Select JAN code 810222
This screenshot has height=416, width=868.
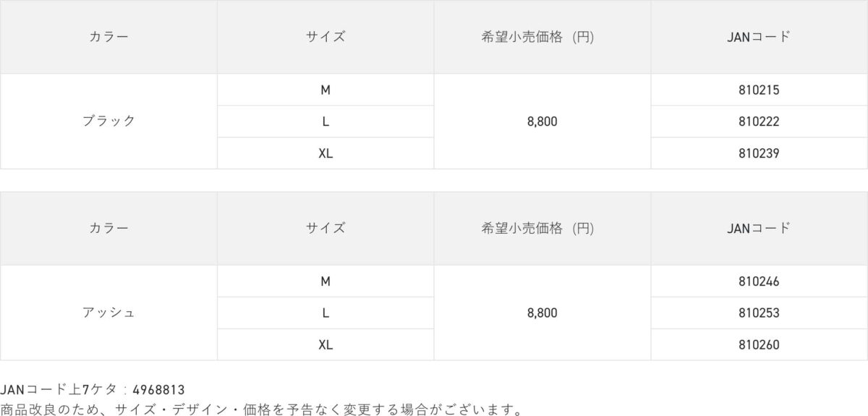759,122
